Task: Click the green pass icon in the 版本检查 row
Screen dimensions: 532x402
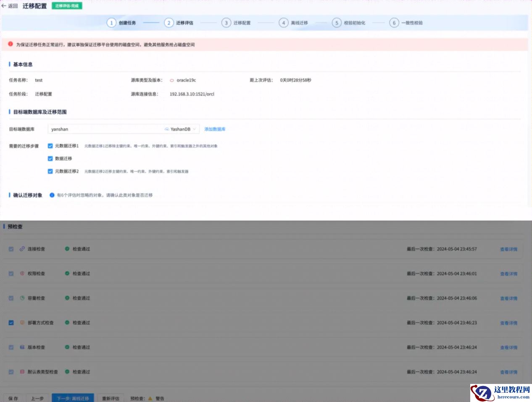Action: pyautogui.click(x=67, y=347)
